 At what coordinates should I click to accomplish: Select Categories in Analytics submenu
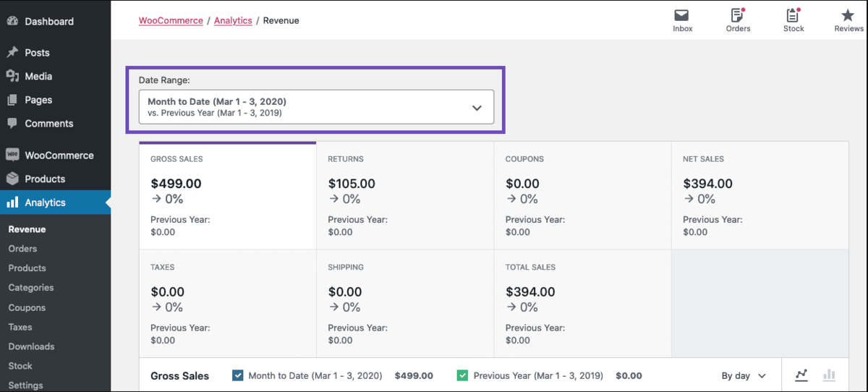(x=31, y=288)
